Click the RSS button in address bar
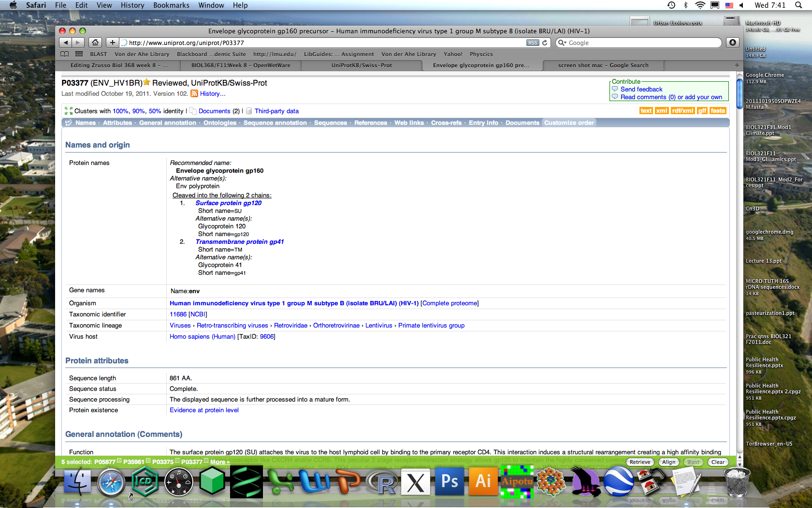This screenshot has width=812, height=508. 532,43
